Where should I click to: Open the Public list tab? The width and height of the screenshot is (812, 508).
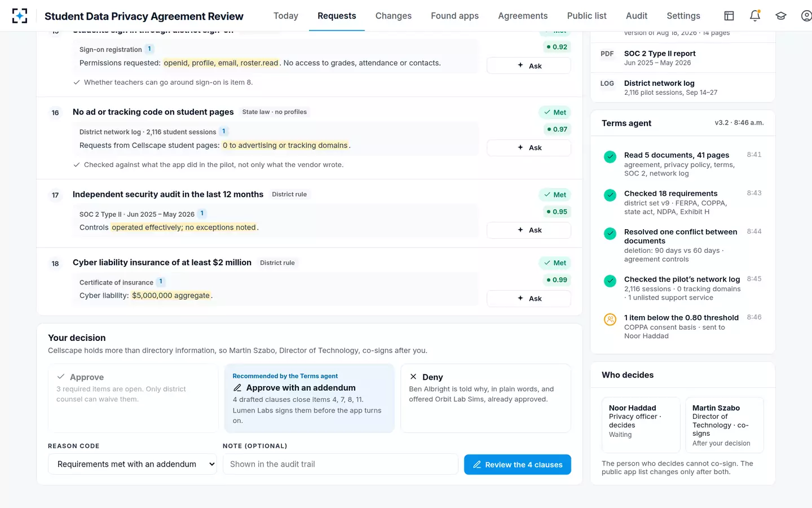[x=587, y=16]
